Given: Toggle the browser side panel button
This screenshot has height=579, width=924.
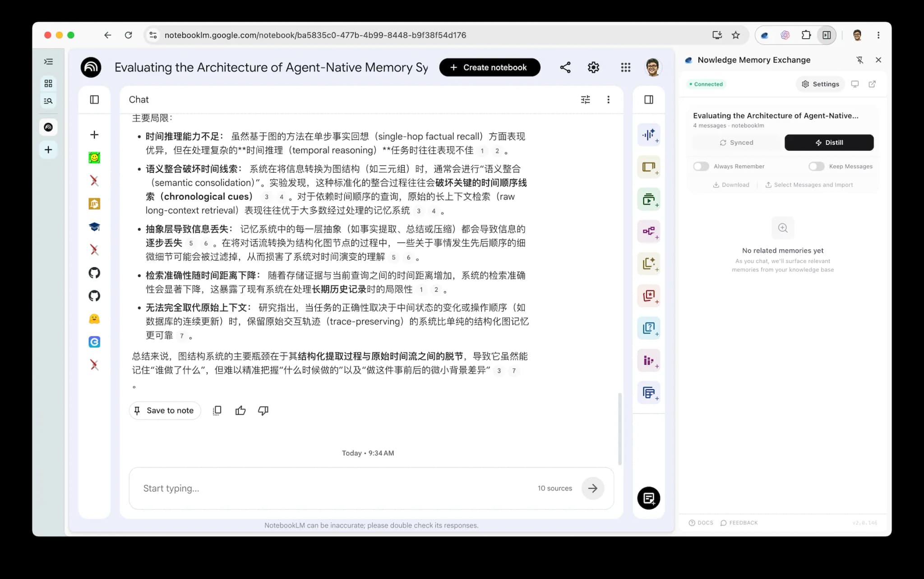Looking at the screenshot, I should click(x=827, y=35).
